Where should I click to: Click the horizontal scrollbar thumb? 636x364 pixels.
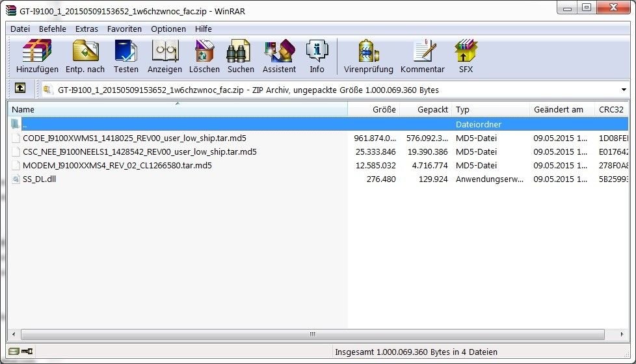312,334
